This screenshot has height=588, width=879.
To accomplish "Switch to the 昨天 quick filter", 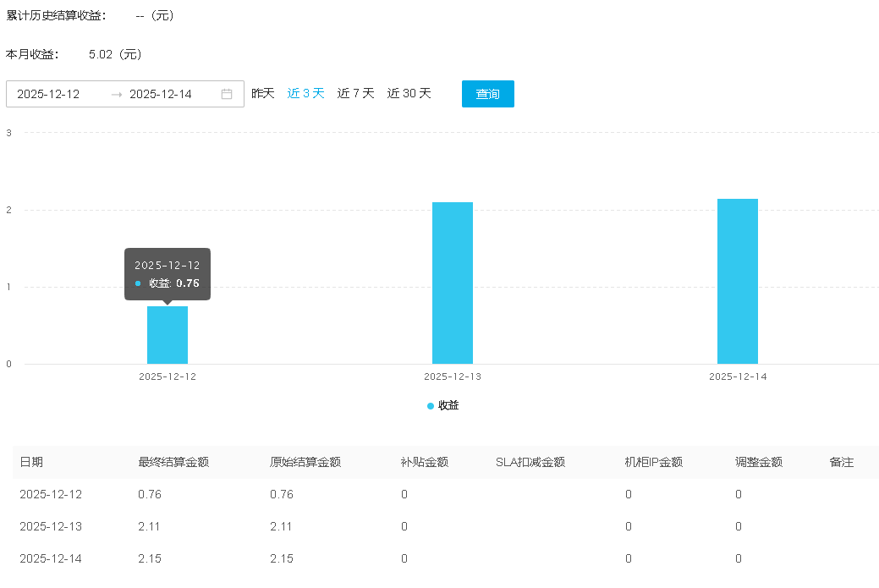I will point(262,93).
